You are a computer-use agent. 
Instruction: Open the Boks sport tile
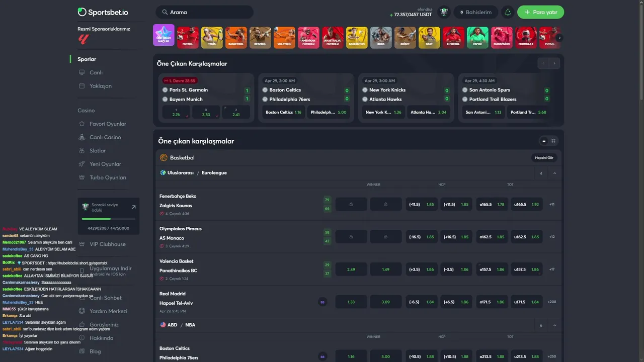click(381, 37)
